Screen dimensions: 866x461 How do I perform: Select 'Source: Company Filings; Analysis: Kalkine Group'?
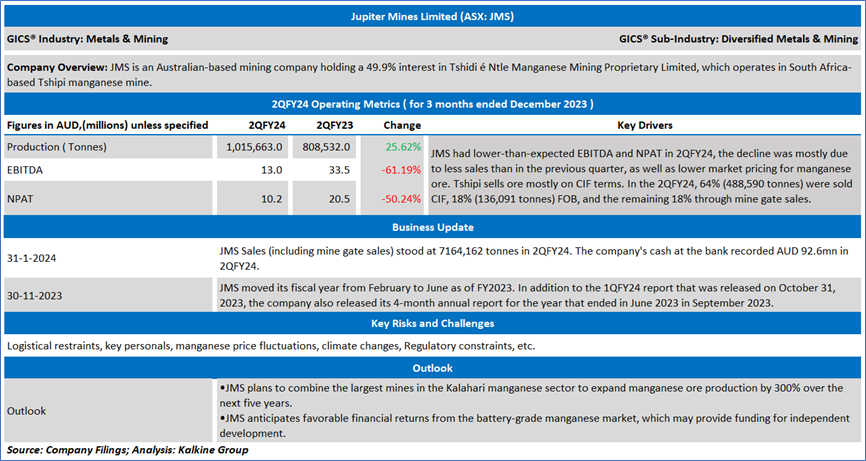pos(128,450)
